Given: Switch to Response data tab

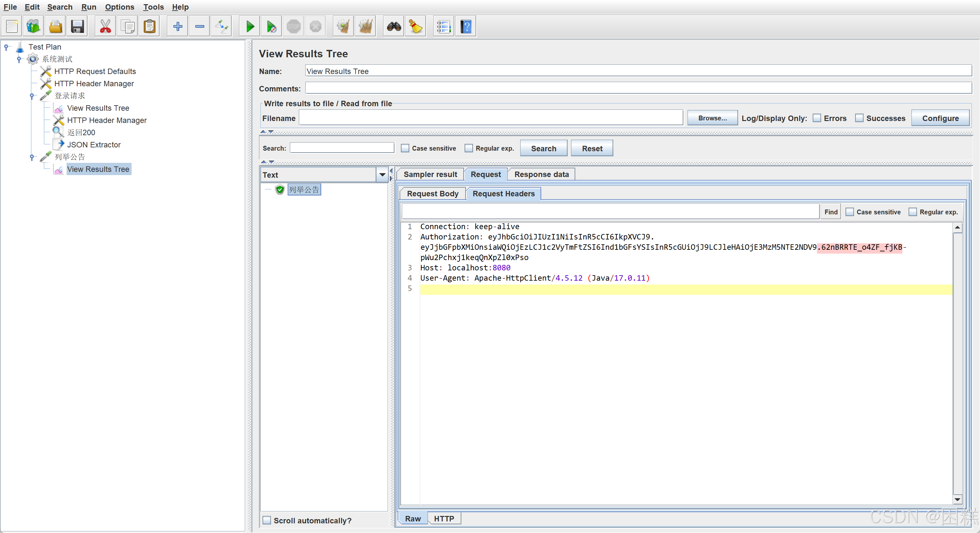Looking at the screenshot, I should 541,174.
